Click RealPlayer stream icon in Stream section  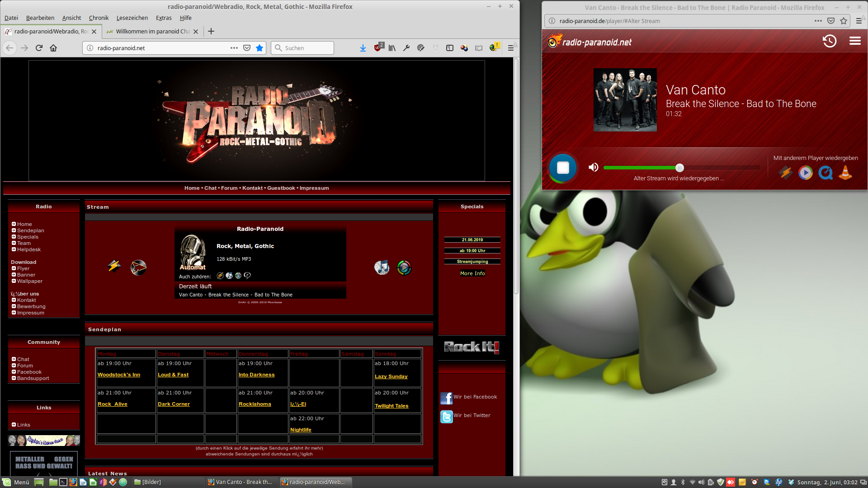coord(138,267)
